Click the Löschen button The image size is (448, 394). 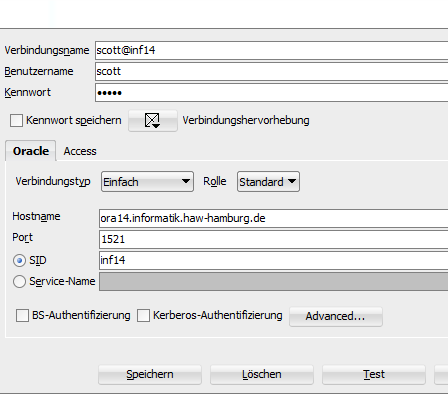click(x=262, y=374)
